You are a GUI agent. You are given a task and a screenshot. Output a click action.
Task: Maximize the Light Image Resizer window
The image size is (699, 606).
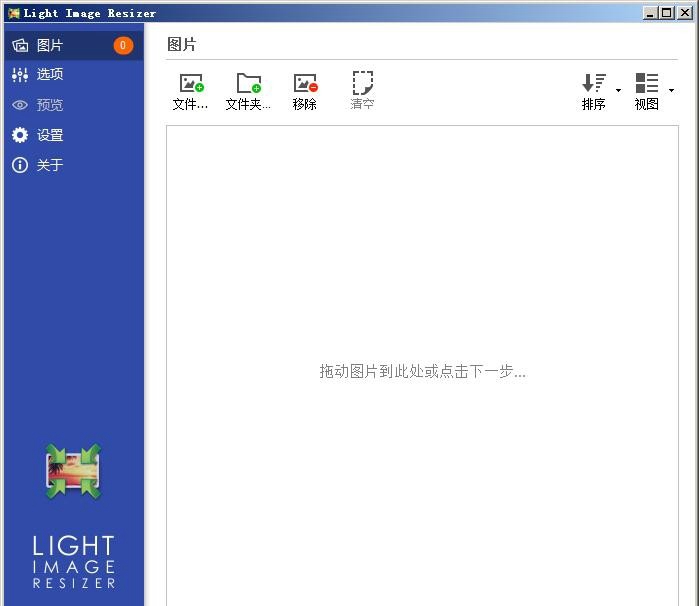coord(666,13)
